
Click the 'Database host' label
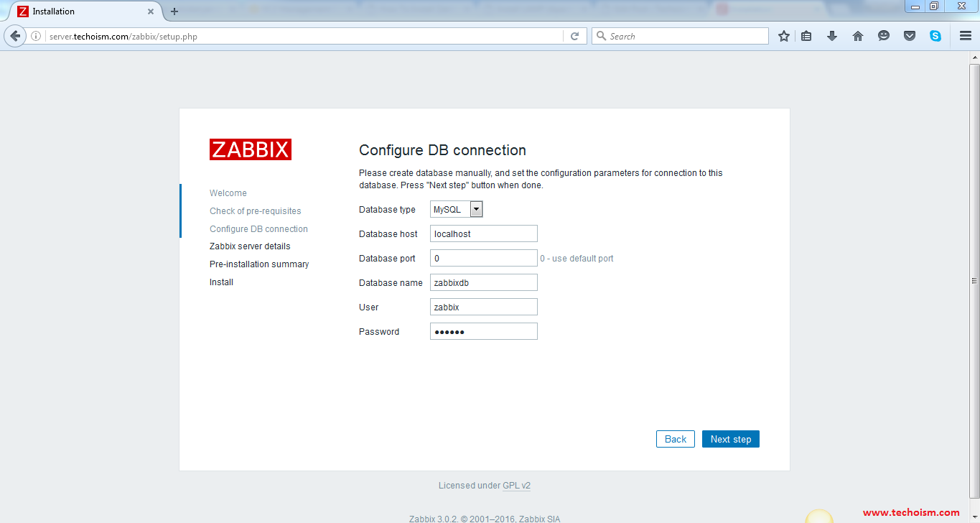(388, 234)
